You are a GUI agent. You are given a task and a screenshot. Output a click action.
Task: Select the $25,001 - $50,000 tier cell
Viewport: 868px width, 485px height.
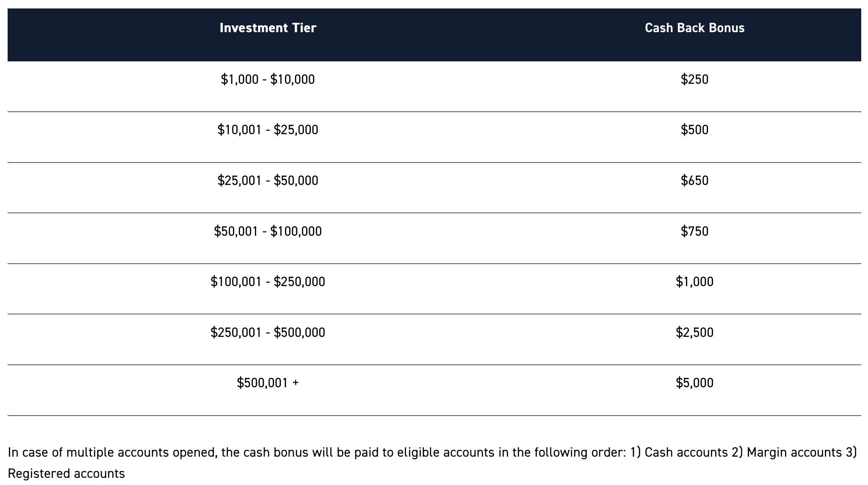click(x=268, y=181)
